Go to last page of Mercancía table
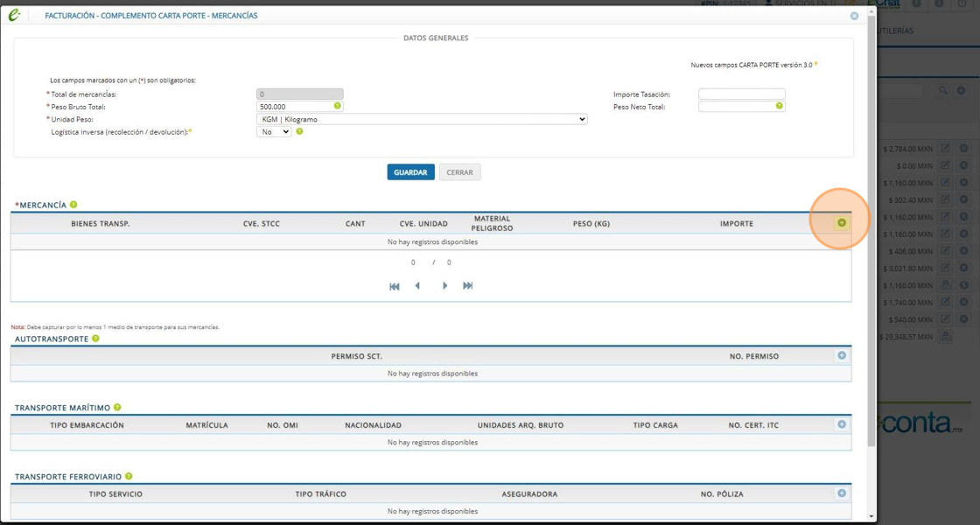Image resolution: width=980 pixels, height=525 pixels. tap(467, 285)
